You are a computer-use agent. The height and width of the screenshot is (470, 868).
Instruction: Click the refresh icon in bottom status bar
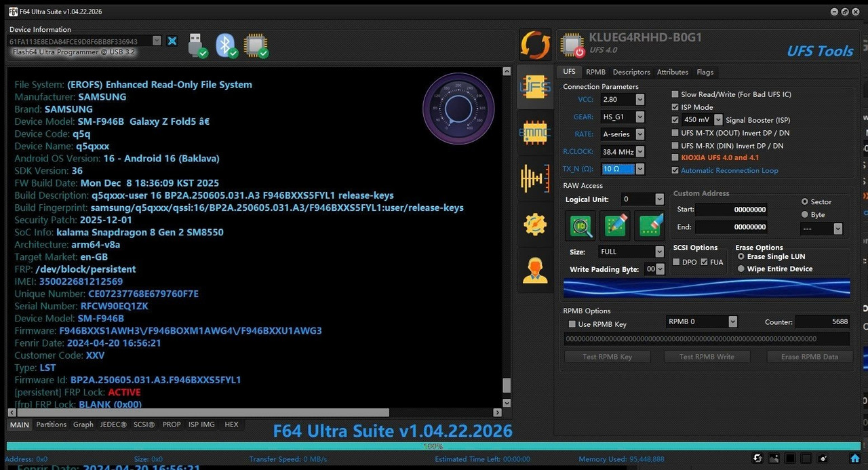click(x=757, y=459)
